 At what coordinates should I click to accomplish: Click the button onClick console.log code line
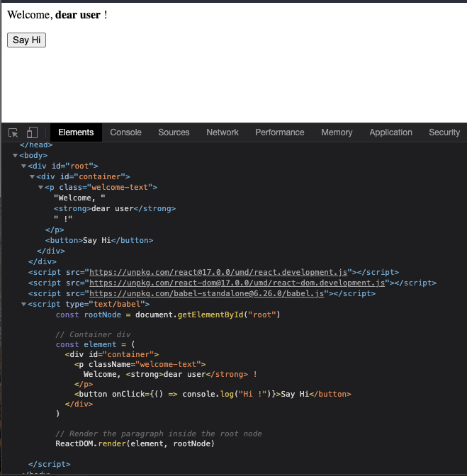coord(213,394)
